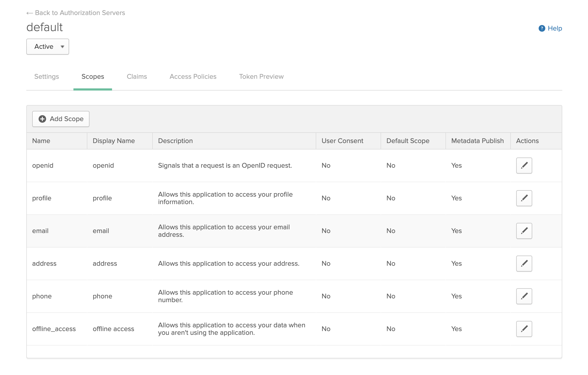
Task: Go Back to Authorization Servers
Action: (76, 13)
